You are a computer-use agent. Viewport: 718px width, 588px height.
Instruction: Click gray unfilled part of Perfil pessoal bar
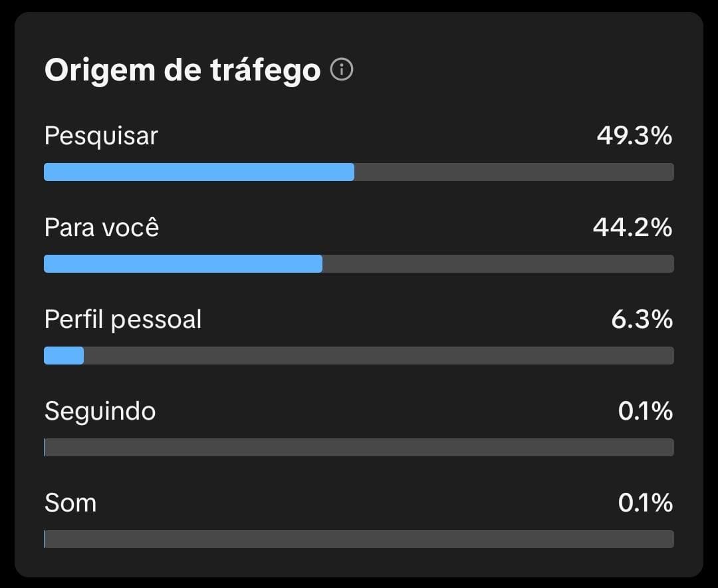pos(379,356)
